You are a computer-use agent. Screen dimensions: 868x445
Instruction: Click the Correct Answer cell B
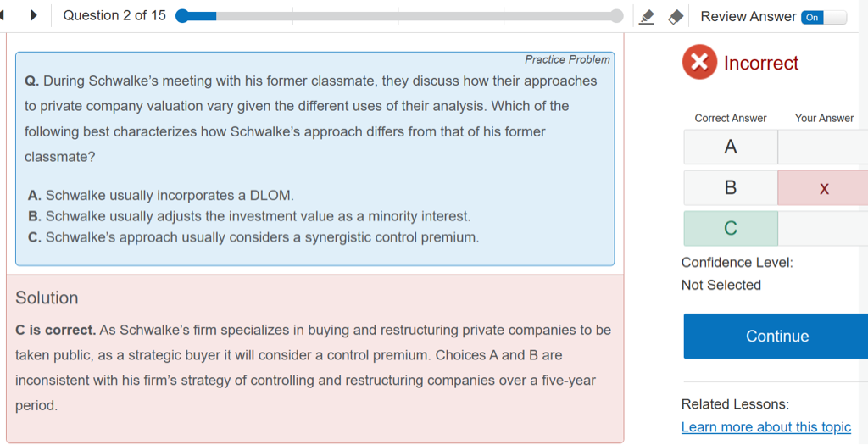[x=730, y=188]
